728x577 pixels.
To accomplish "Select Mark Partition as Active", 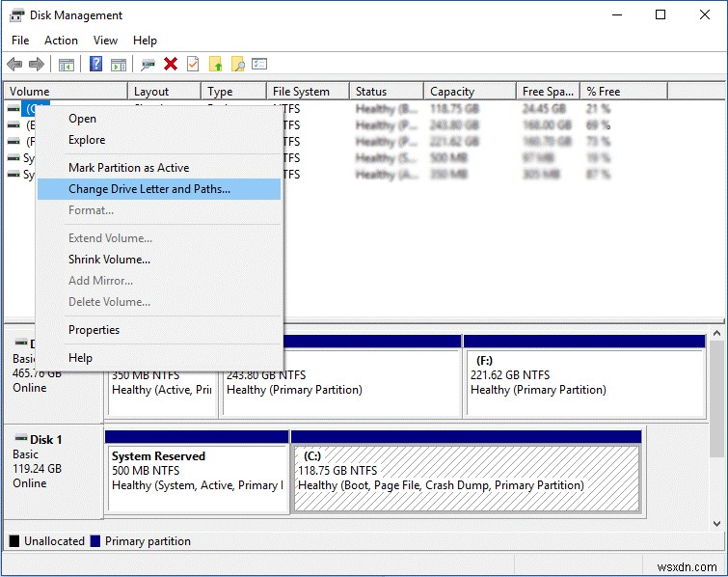I will (x=128, y=168).
